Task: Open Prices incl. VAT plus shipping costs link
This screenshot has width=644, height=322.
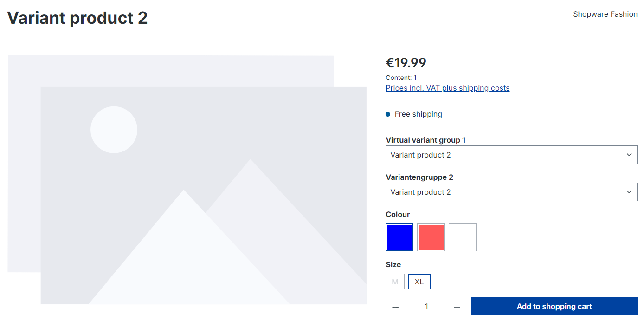Action: [448, 88]
